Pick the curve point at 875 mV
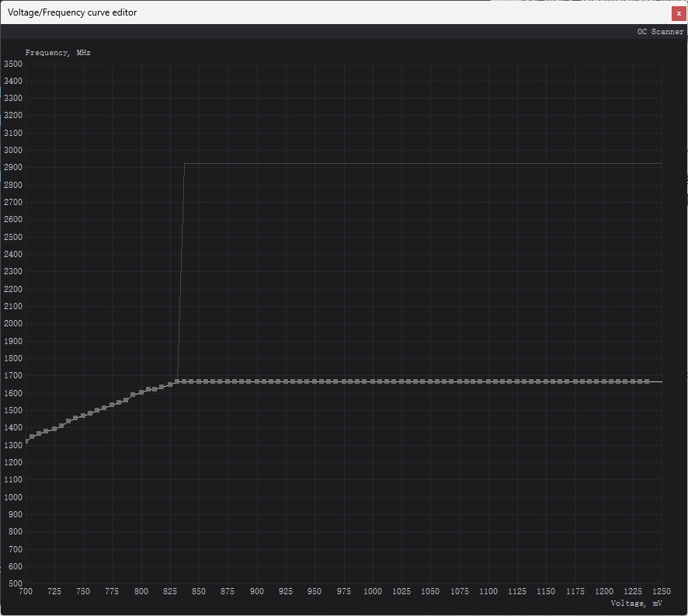Screen dimensions: 688x616 [228, 381]
